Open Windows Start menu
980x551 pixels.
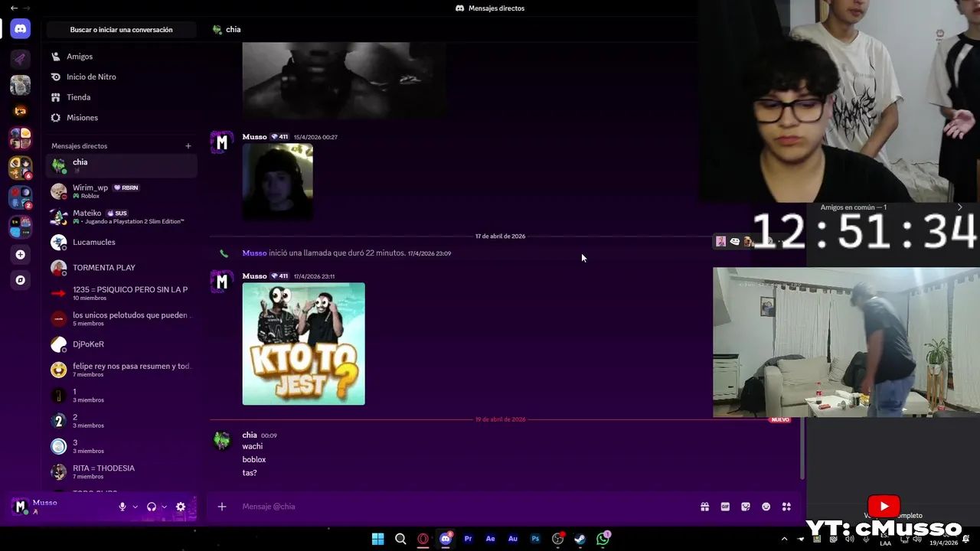[x=377, y=539]
